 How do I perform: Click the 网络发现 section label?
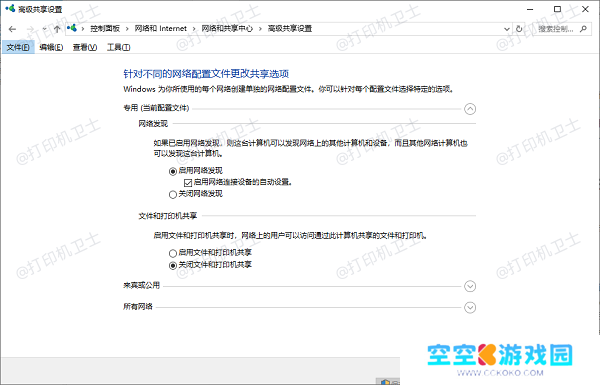[153, 124]
